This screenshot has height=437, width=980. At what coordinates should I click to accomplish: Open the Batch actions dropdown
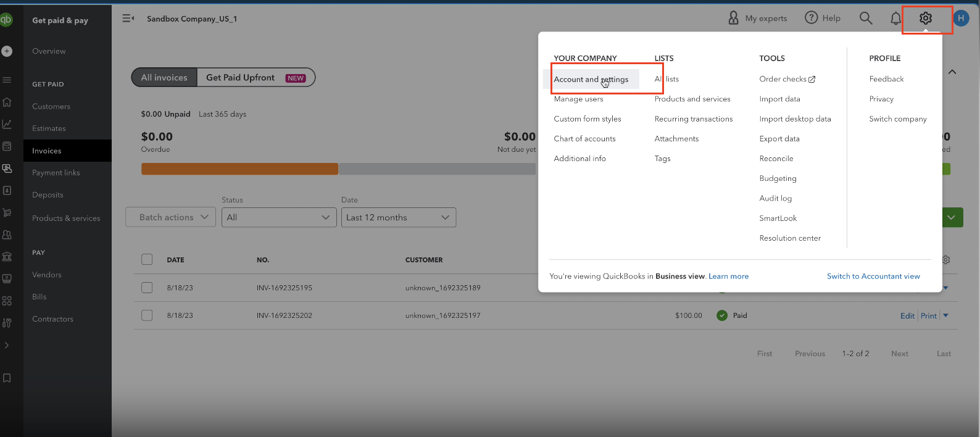pyautogui.click(x=171, y=217)
